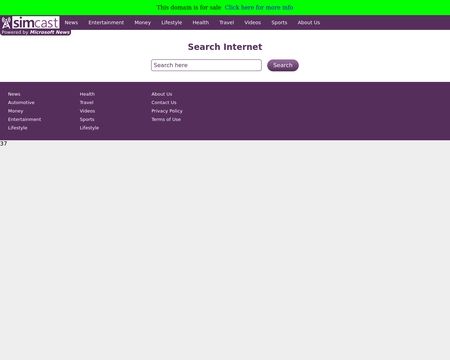Open the Automotive footer link
This screenshot has height=360, width=450.
[x=21, y=103]
